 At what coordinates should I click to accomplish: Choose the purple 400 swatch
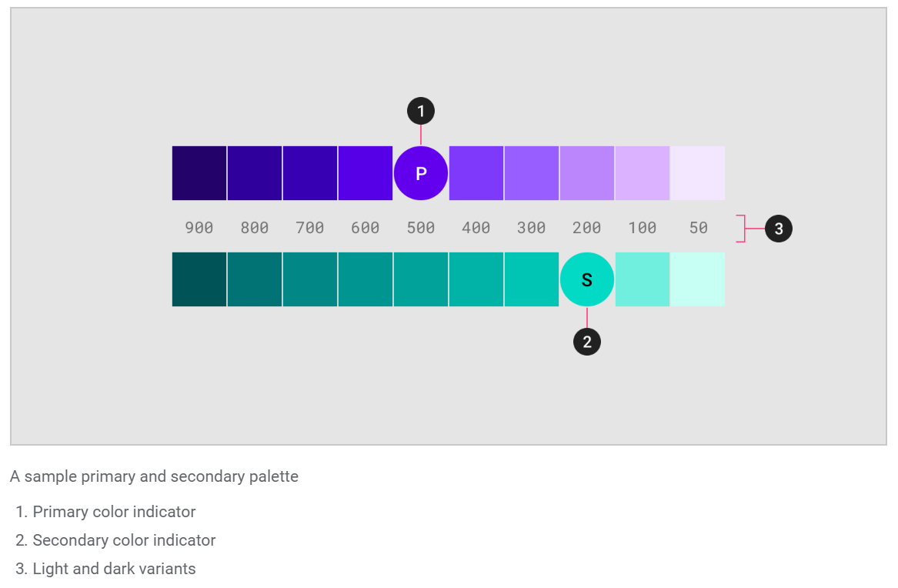coord(476,173)
